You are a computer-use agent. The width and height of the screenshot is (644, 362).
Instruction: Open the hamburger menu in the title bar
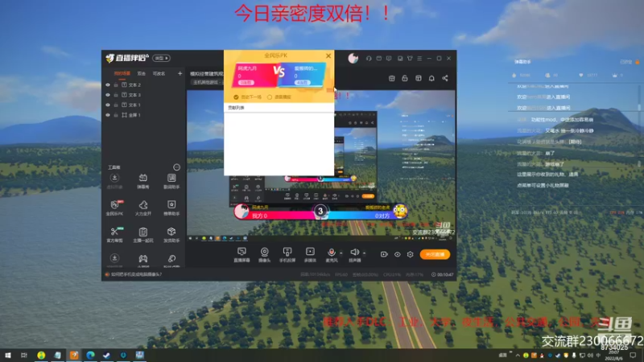[419, 58]
